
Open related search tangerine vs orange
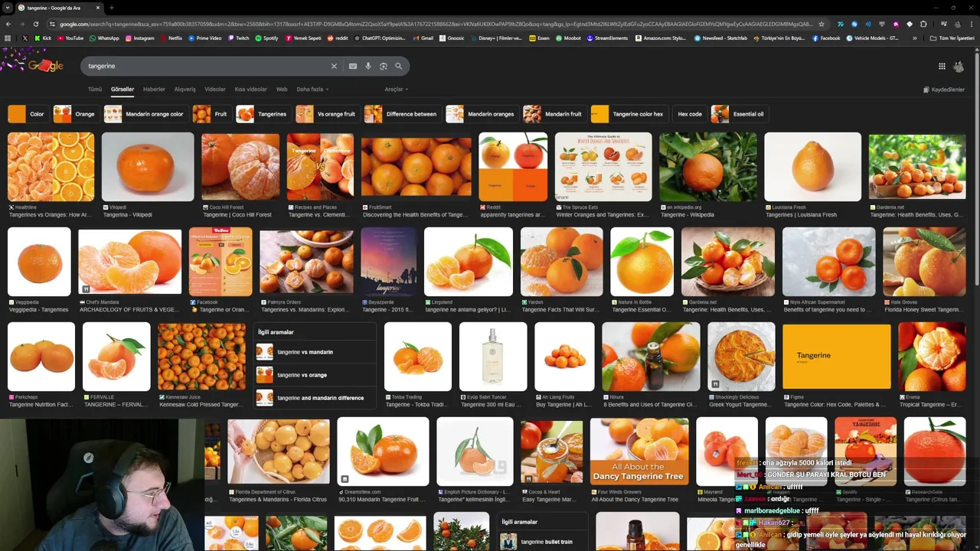314,375
